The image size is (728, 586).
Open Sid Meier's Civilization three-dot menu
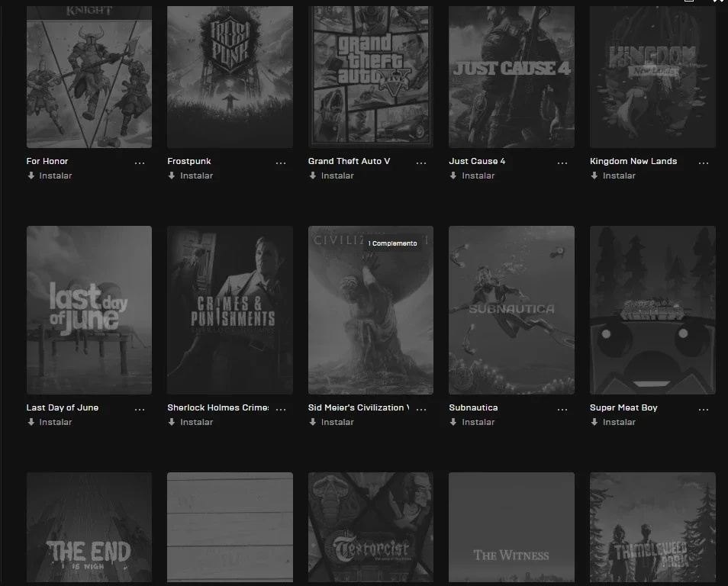click(421, 409)
